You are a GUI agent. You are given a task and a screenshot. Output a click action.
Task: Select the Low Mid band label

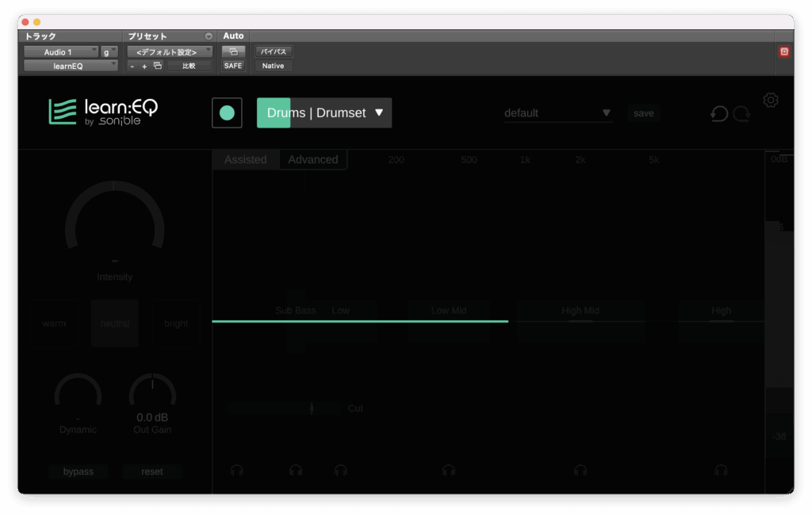pos(449,311)
